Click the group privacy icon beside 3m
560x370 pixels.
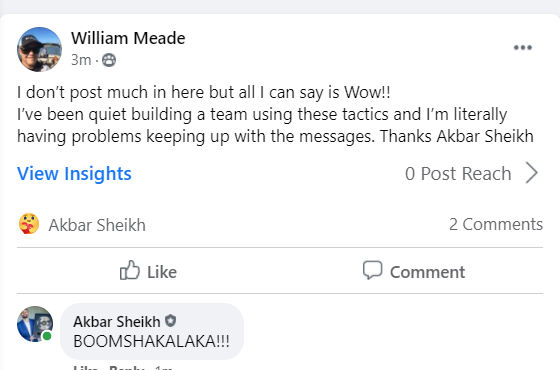(x=109, y=60)
